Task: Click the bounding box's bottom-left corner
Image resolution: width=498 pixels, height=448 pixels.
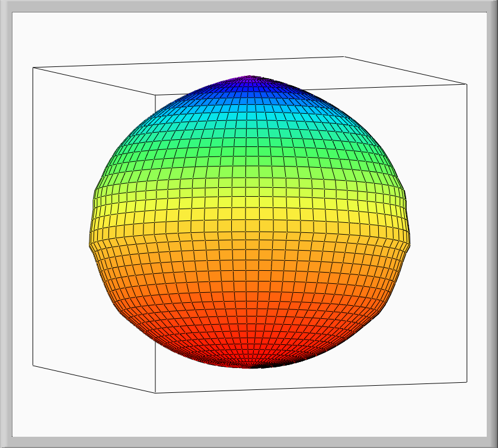Action: click(33, 365)
